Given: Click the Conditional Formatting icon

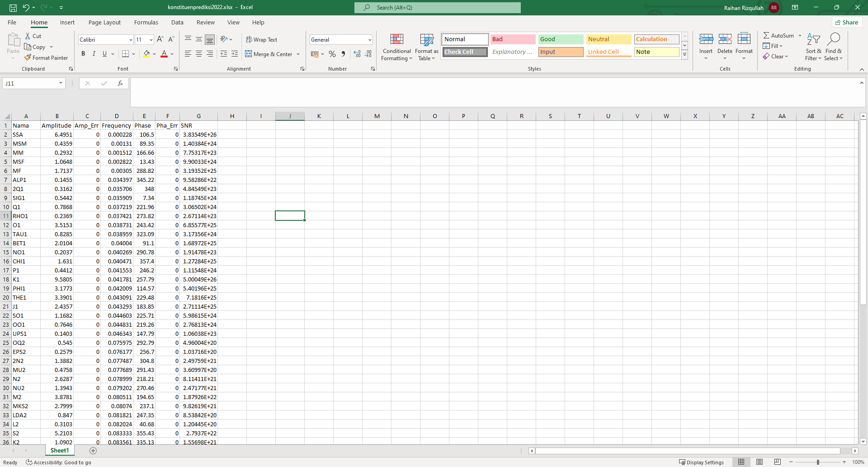Looking at the screenshot, I should click(396, 40).
